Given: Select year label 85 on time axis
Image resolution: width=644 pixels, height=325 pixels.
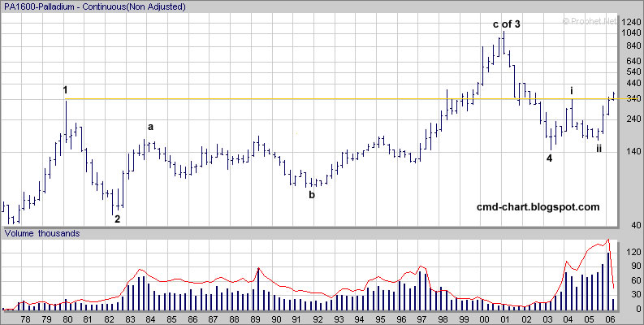Looking at the screenshot, I should [x=171, y=319].
